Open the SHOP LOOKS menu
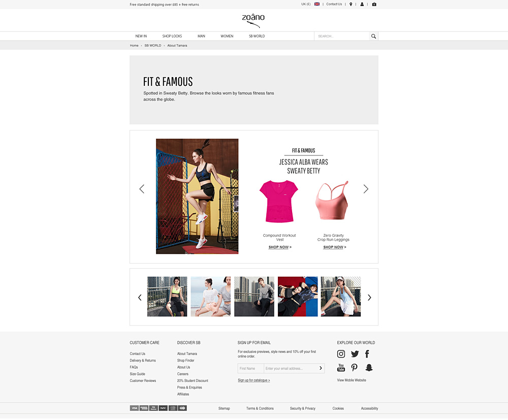Image resolution: width=508 pixels, height=420 pixels. pos(172,36)
